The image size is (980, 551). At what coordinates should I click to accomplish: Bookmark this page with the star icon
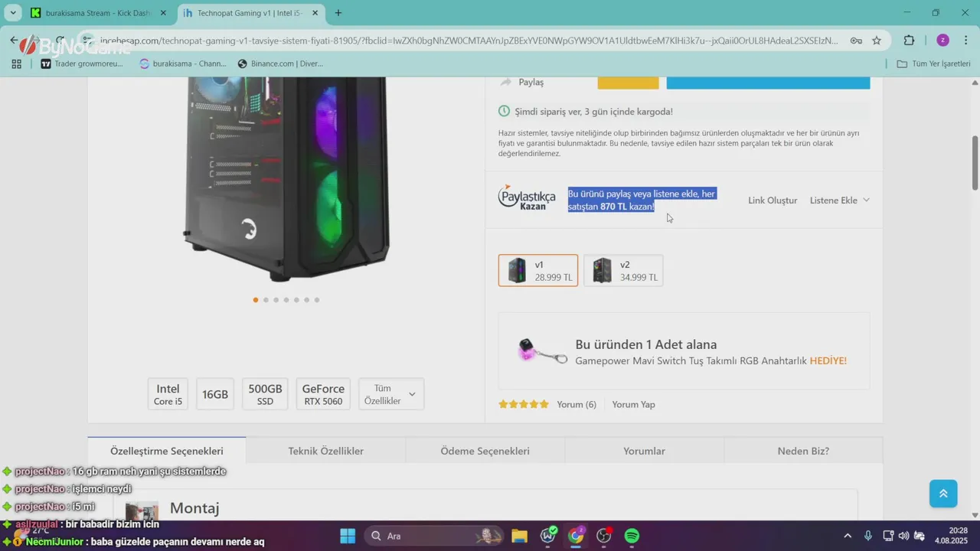[x=877, y=41]
